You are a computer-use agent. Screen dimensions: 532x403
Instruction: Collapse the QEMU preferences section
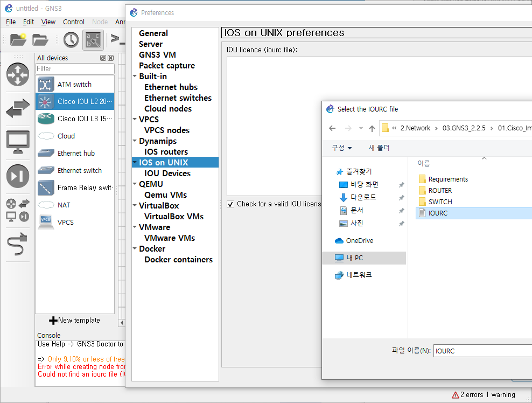pyautogui.click(x=135, y=184)
